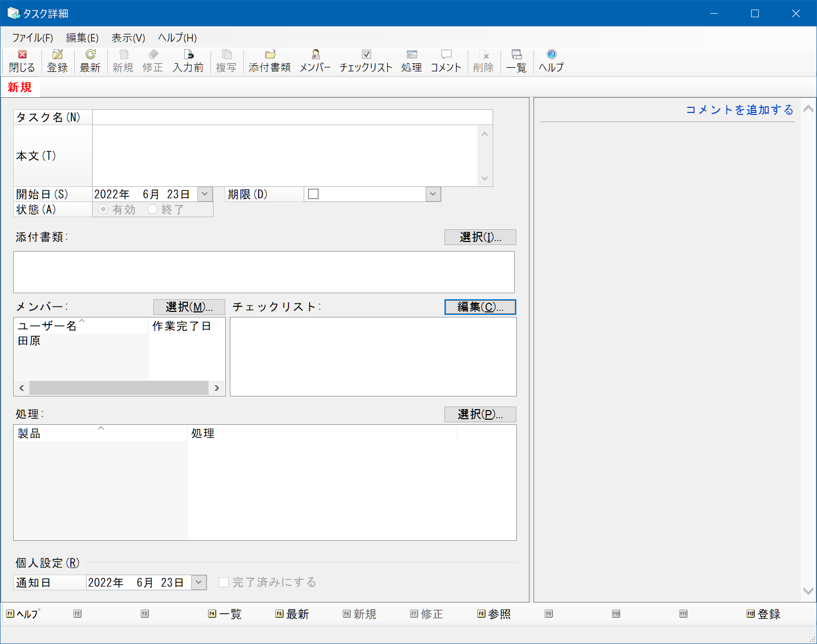Open the 表示(V) menu
The image size is (817, 644).
point(129,38)
